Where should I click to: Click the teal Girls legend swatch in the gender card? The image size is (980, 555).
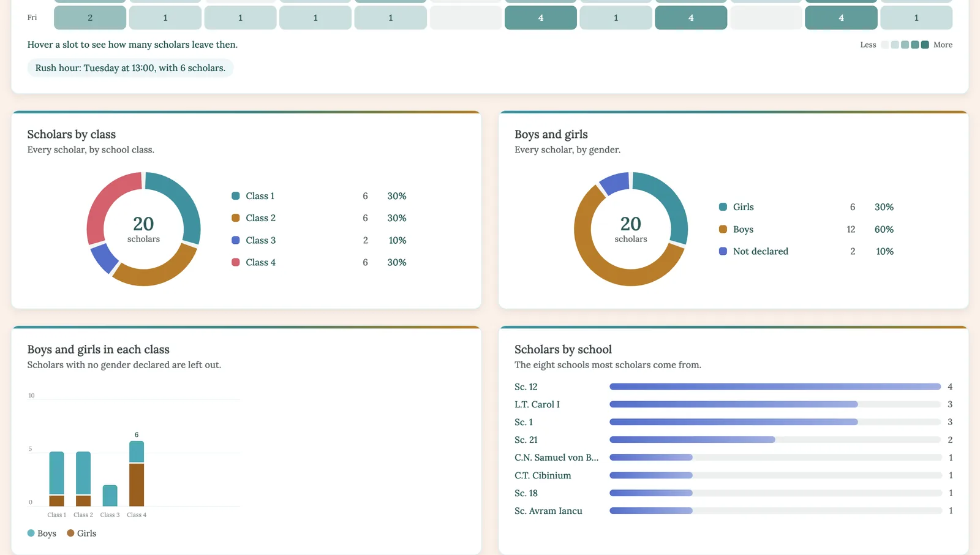tap(723, 207)
